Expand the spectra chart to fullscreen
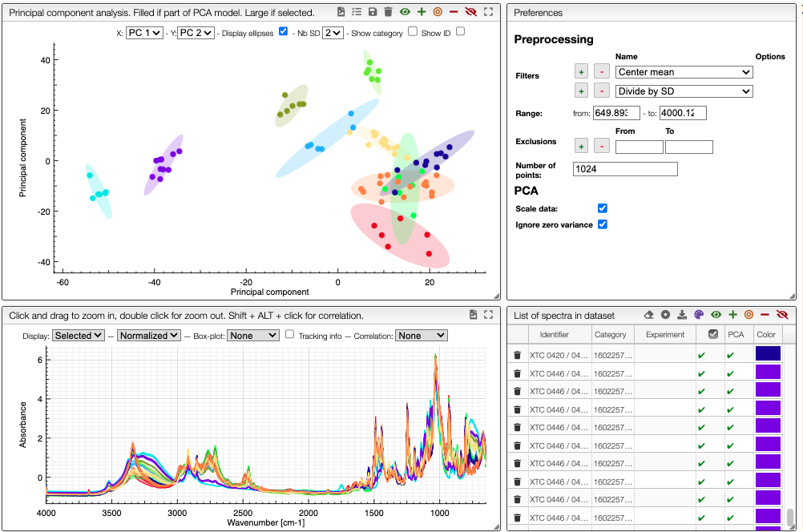The height and width of the screenshot is (532, 803). (490, 315)
